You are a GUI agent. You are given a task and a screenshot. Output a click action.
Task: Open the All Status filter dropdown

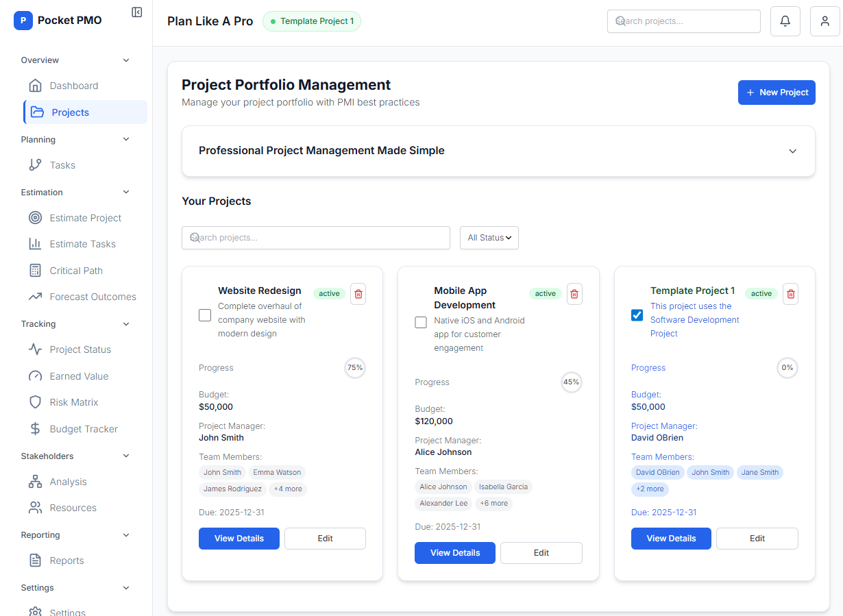point(489,238)
